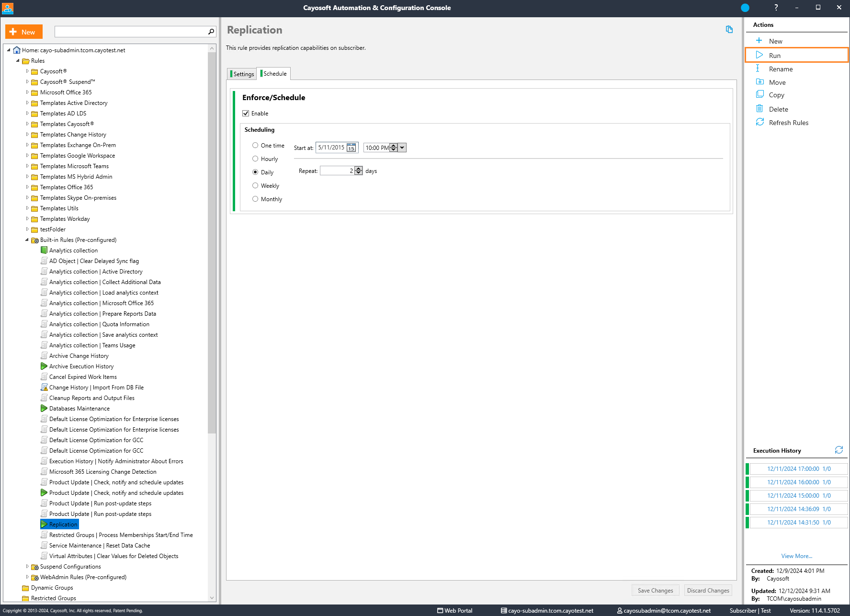Click the search magnifier icon
This screenshot has width=850, height=616.
point(211,32)
